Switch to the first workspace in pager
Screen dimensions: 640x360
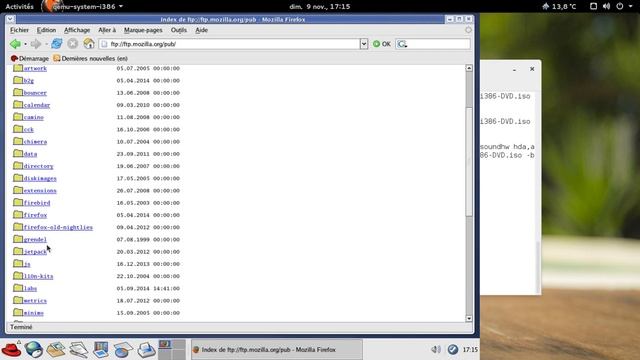pyautogui.click(x=164, y=344)
